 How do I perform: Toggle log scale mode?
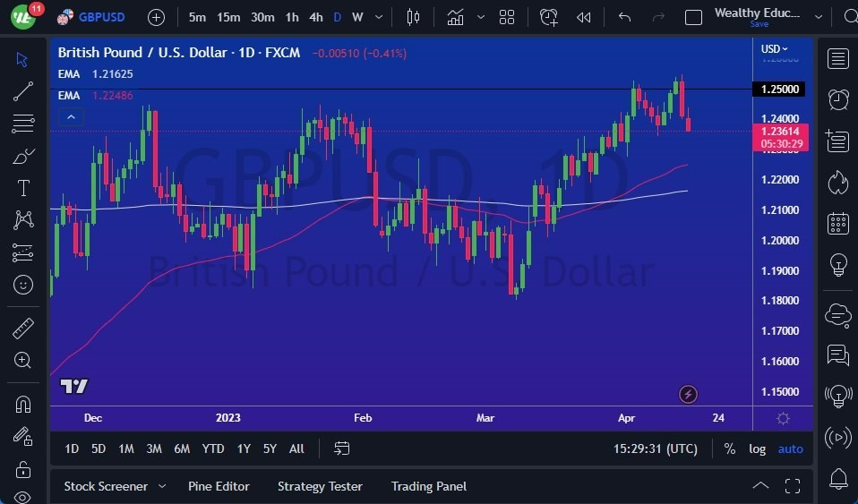(758, 448)
